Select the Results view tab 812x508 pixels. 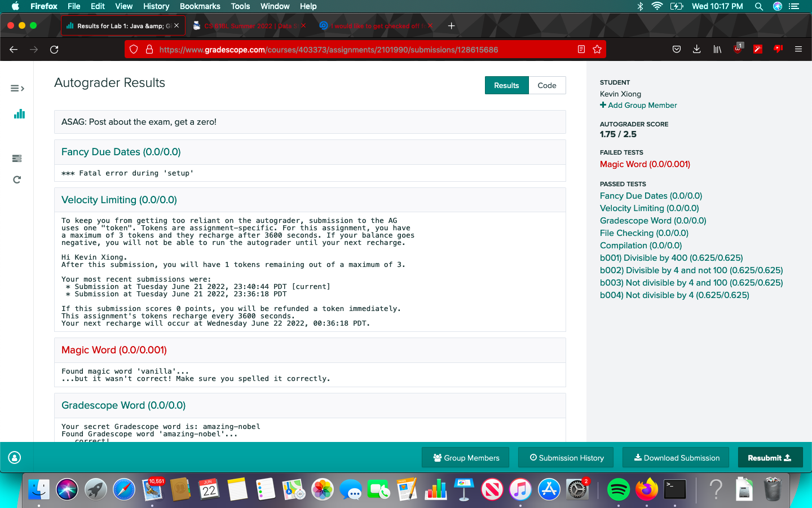506,85
